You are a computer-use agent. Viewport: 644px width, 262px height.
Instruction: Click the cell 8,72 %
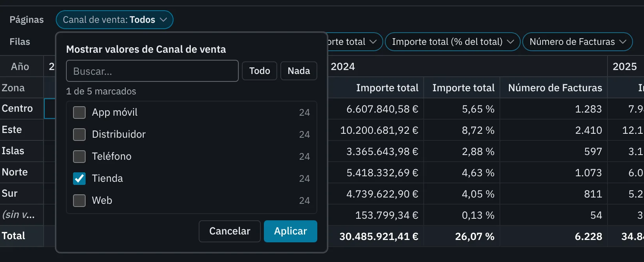(x=462, y=130)
